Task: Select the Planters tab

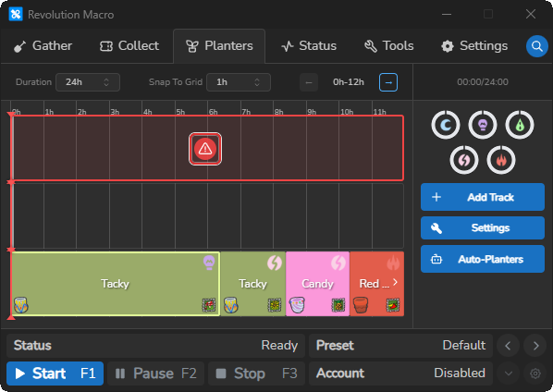Action: pos(219,46)
